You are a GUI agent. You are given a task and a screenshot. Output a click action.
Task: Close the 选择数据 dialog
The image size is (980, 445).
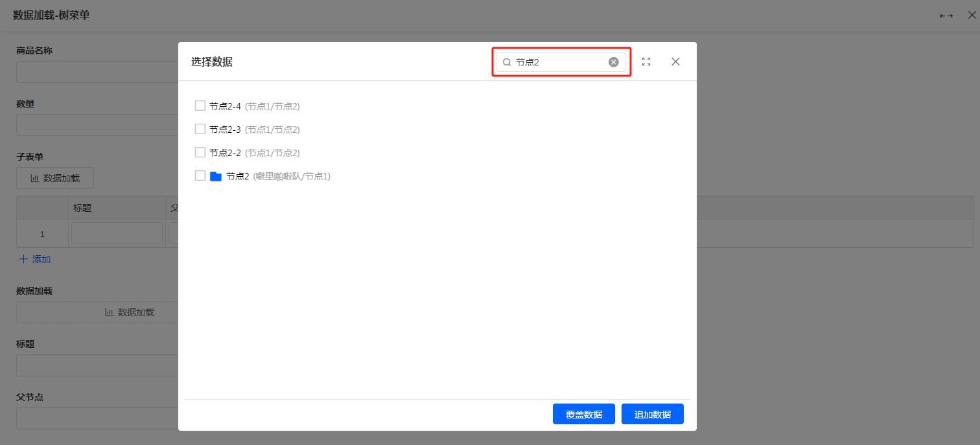tap(675, 62)
